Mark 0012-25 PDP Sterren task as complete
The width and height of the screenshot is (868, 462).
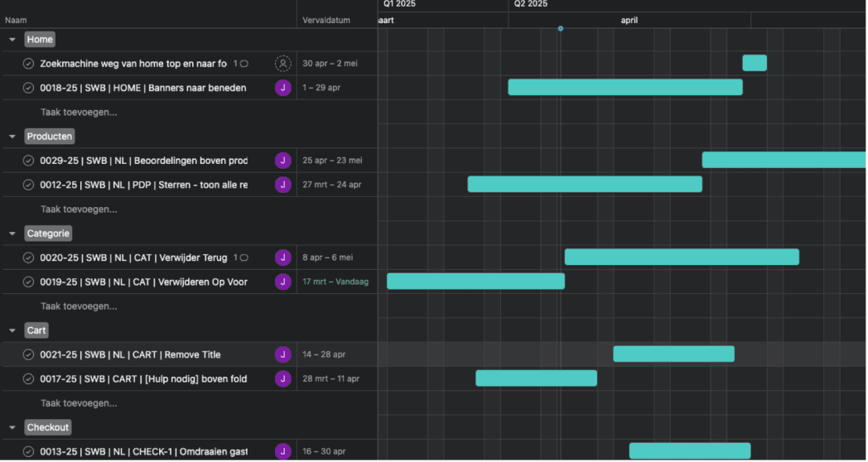pyautogui.click(x=28, y=185)
